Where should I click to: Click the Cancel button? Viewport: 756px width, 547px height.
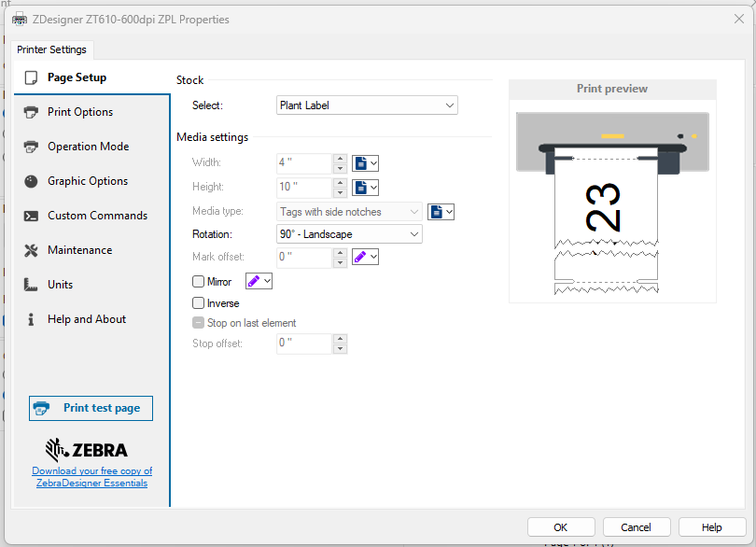point(637,527)
